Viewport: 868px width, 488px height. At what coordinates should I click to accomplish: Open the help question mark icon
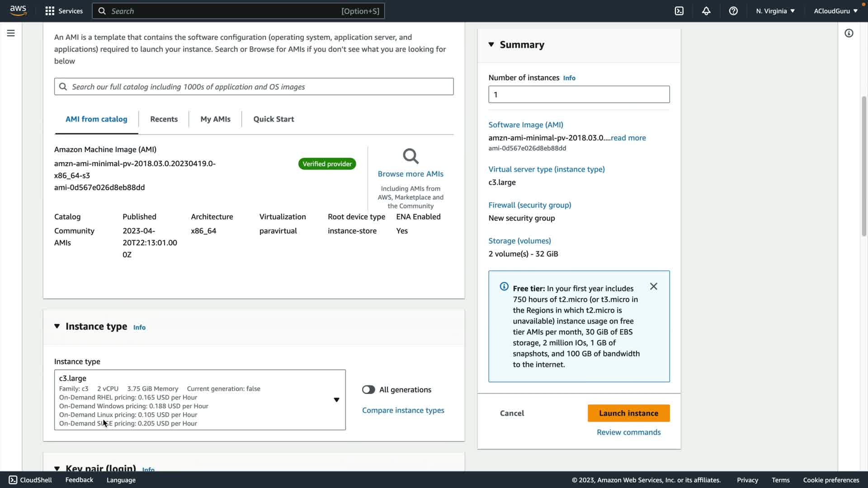(x=733, y=11)
